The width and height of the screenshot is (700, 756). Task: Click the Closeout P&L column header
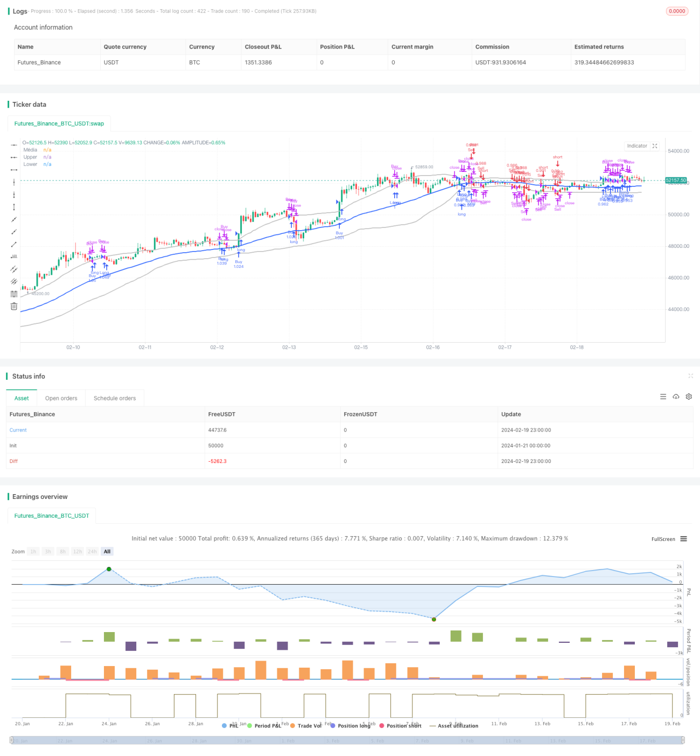(263, 47)
